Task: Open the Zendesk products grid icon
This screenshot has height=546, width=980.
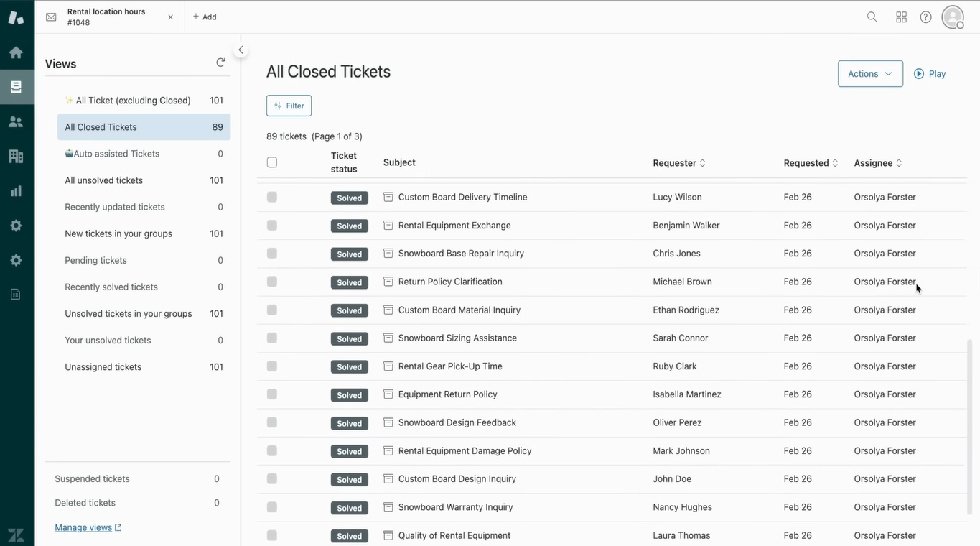Action: (901, 17)
